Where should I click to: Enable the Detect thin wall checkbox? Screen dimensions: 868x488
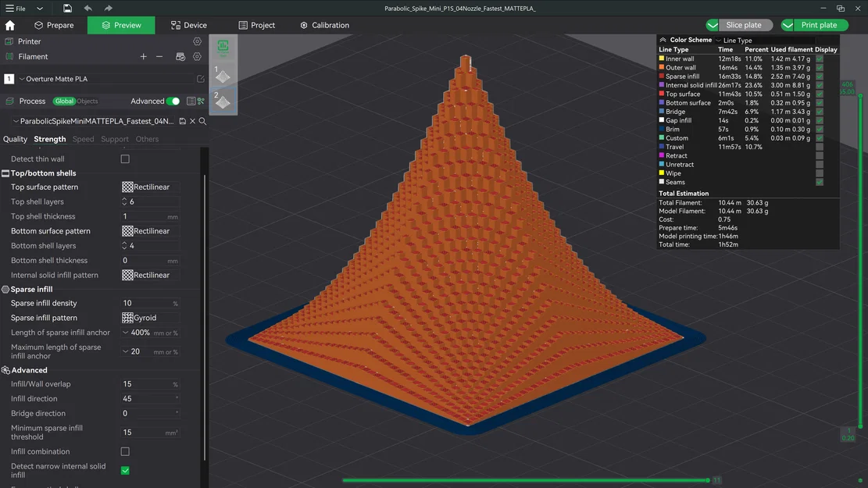click(125, 158)
